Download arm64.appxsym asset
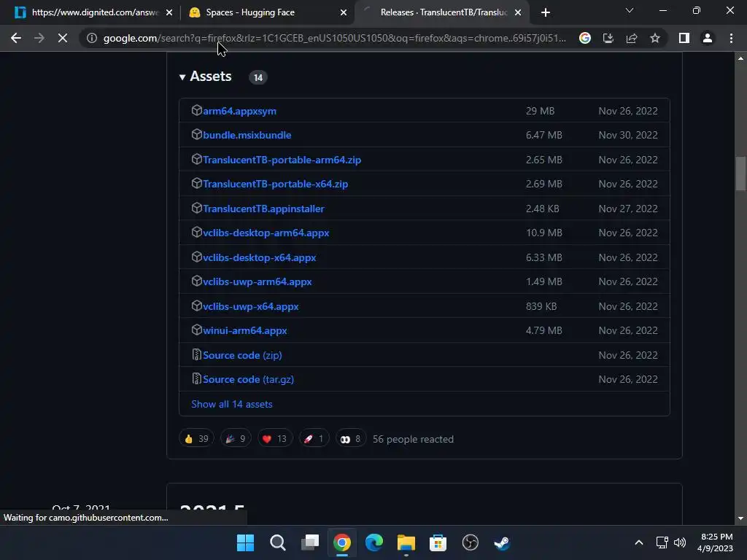 point(239,111)
